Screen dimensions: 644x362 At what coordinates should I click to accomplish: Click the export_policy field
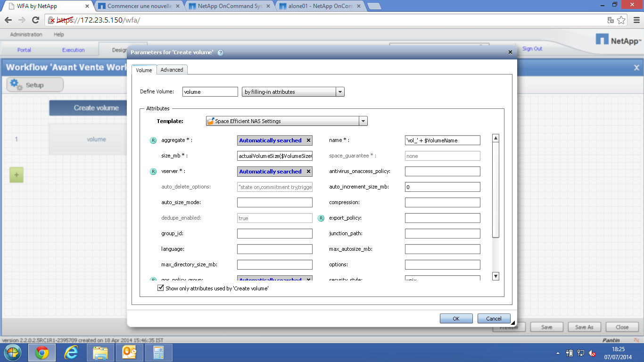point(443,218)
